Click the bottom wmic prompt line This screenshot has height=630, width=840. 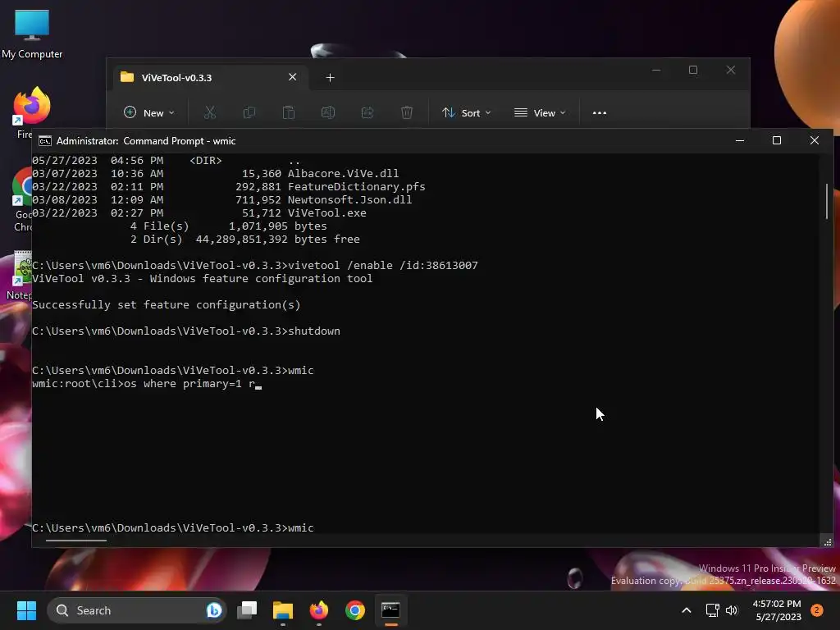tap(173, 527)
